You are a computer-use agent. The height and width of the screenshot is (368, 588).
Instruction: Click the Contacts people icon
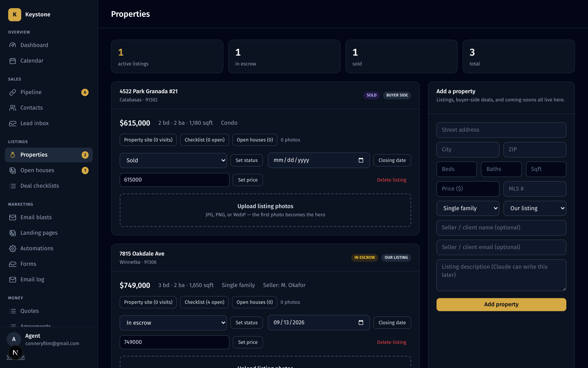pyautogui.click(x=13, y=108)
